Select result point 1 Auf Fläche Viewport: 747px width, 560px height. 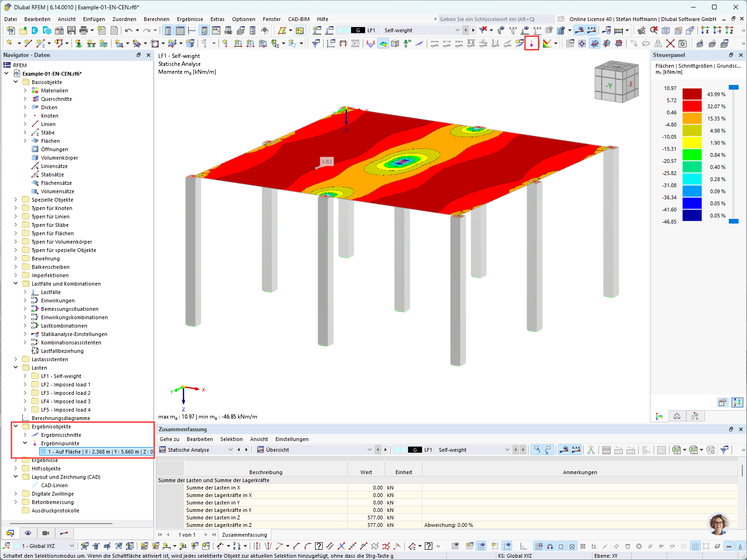click(x=96, y=452)
